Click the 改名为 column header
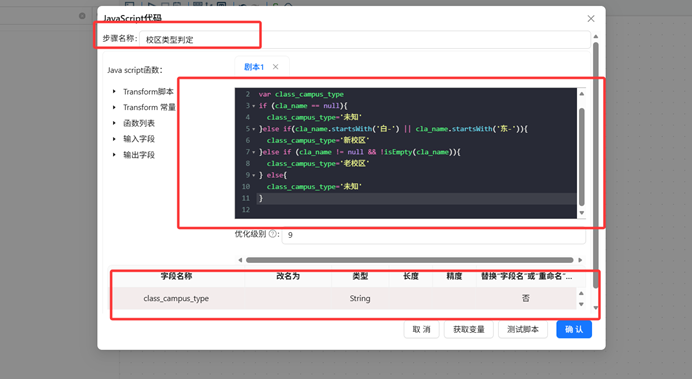Screen dimensions: 692x379 288,276
